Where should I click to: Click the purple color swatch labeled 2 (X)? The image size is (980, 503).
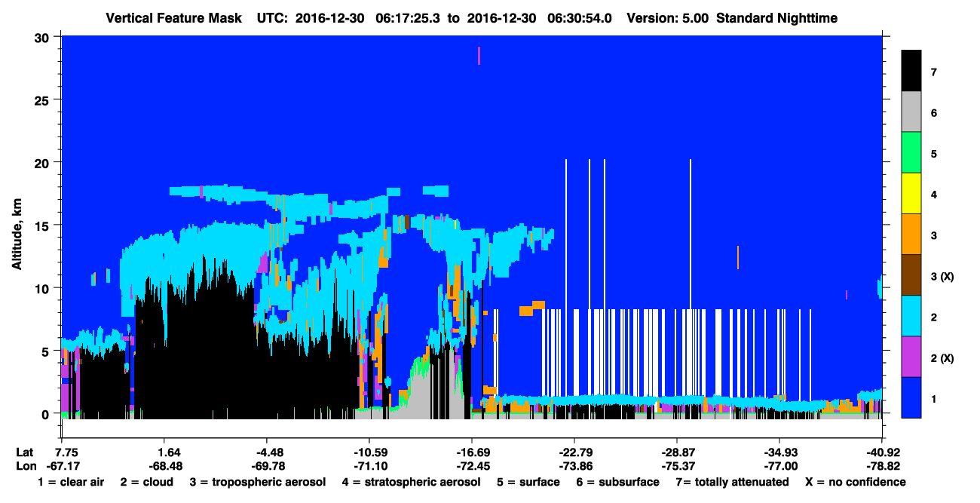[x=911, y=357]
